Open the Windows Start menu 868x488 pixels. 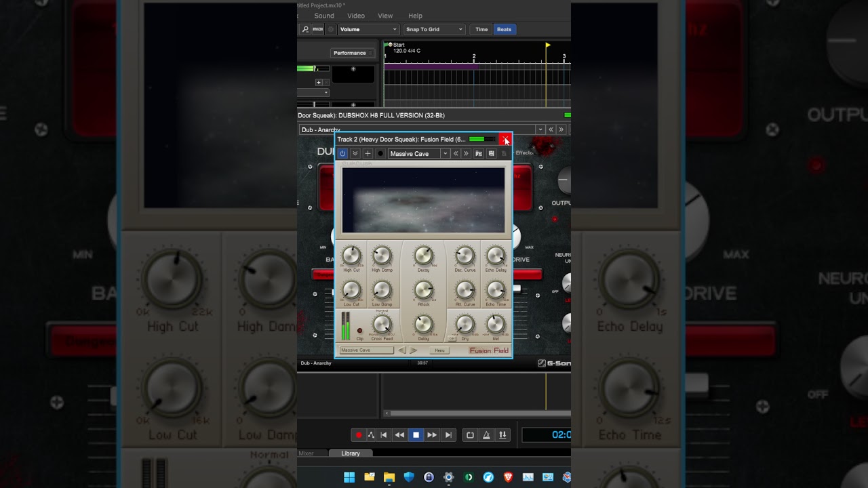click(x=349, y=477)
